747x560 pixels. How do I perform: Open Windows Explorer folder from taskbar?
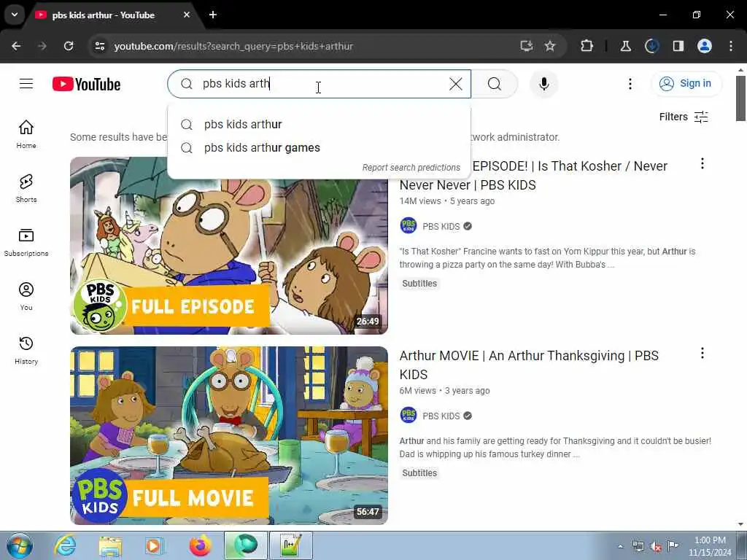(111, 545)
